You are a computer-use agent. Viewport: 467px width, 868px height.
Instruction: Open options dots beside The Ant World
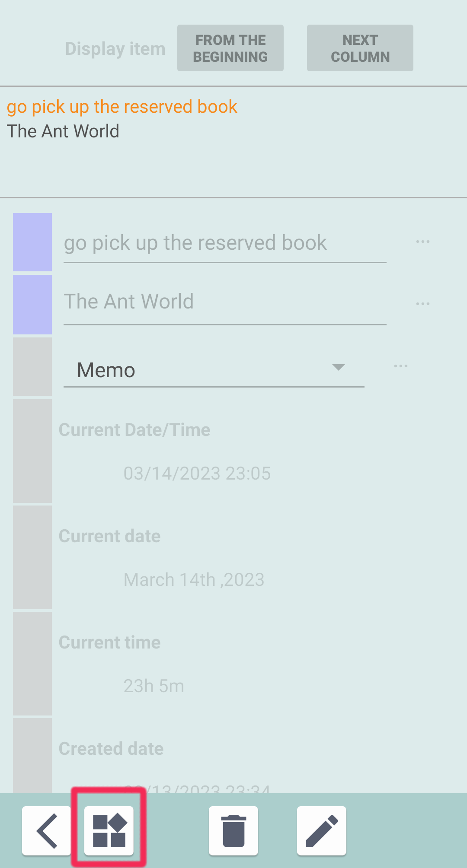click(422, 304)
